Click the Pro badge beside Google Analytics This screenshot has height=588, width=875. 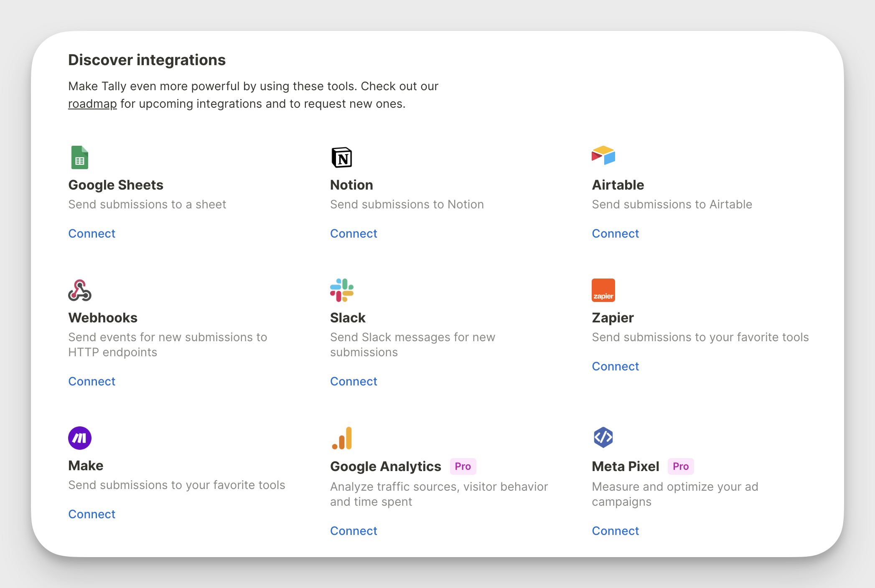click(463, 466)
